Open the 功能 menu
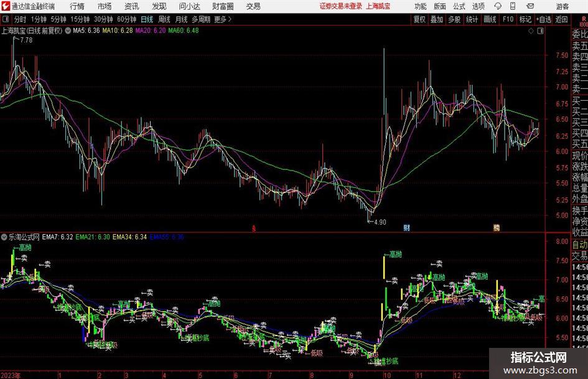 click(x=421, y=6)
